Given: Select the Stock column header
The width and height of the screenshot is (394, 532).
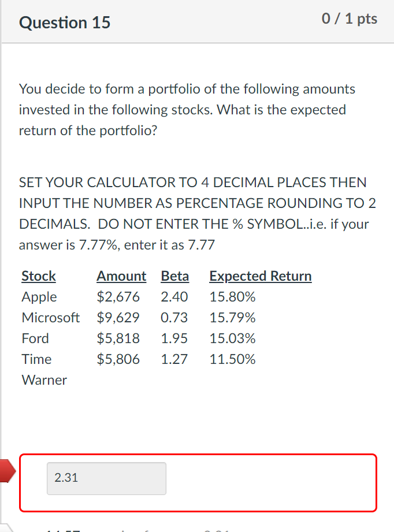Looking at the screenshot, I should (38, 276).
